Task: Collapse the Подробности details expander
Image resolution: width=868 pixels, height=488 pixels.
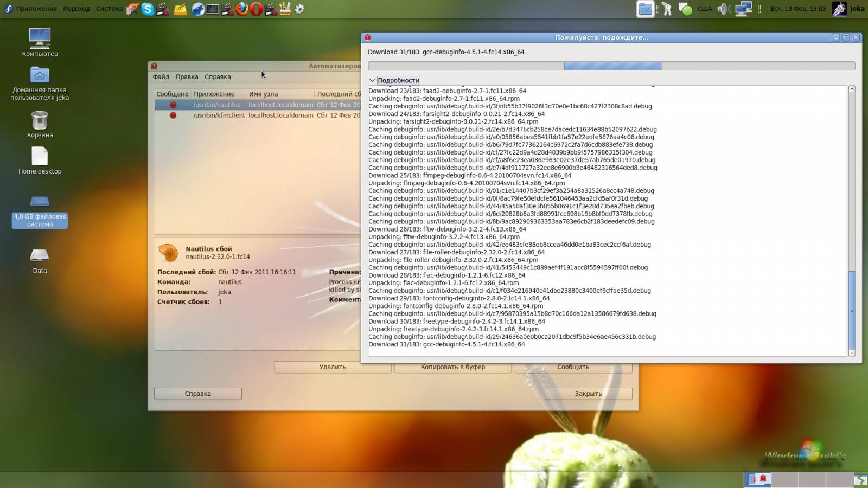Action: pos(394,80)
